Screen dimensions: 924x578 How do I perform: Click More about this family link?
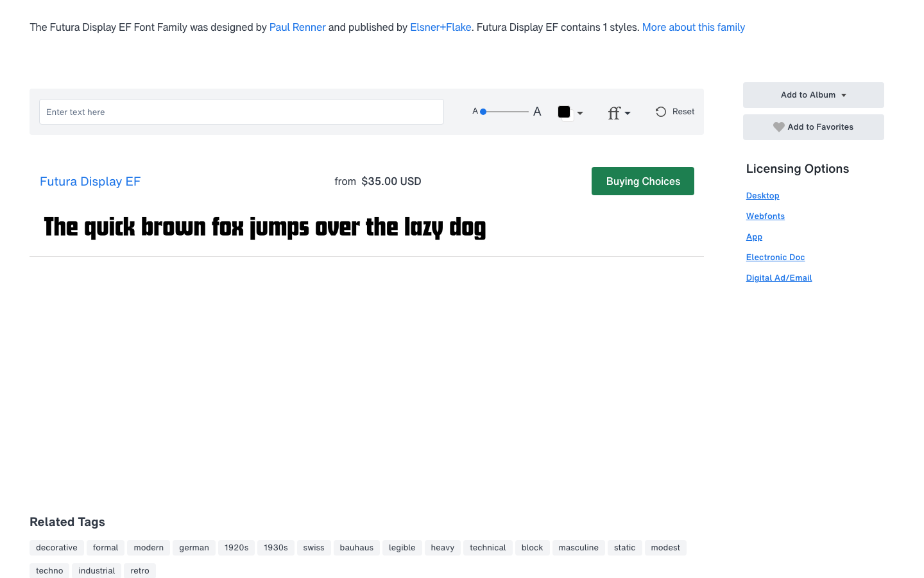(693, 28)
